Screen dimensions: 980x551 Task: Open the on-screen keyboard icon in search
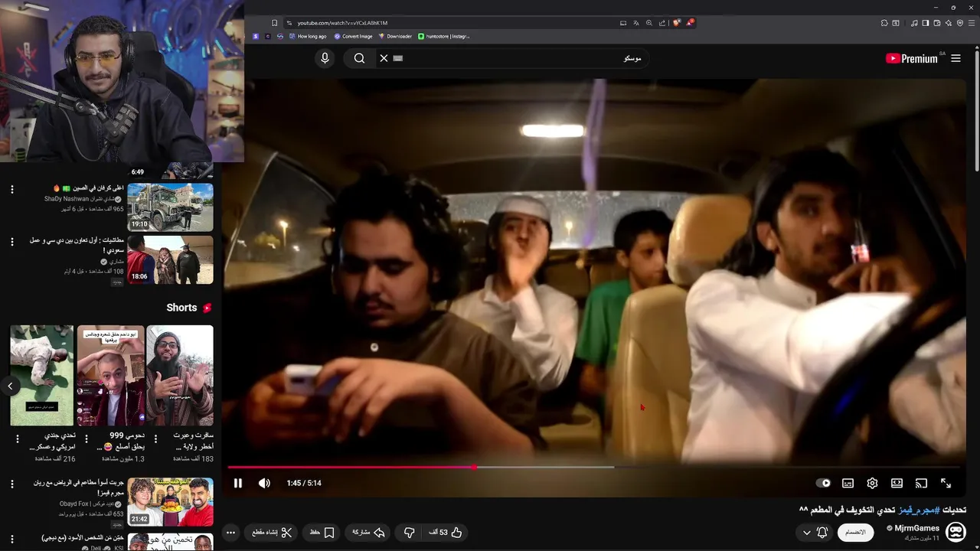[x=398, y=58]
